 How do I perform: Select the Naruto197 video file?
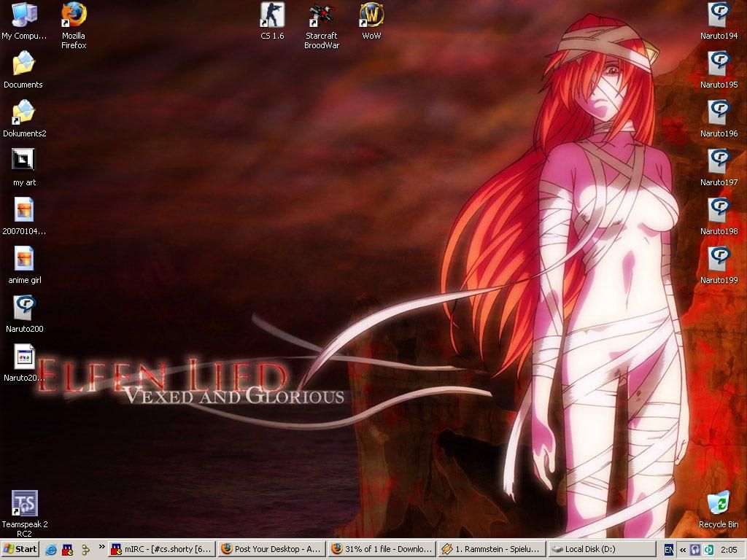719,168
